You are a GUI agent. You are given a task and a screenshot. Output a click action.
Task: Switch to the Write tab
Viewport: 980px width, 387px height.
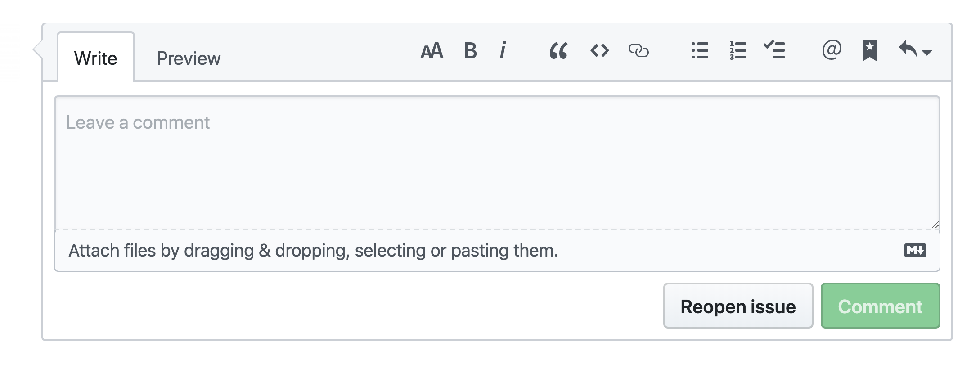pos(96,58)
